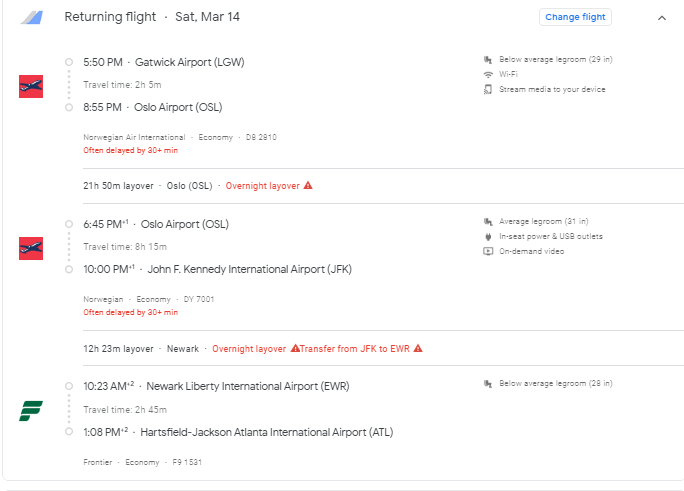Viewport: 684px width, 491px height.
Task: Click Often delayed notice under flight D8 2810
Action: coord(130,150)
